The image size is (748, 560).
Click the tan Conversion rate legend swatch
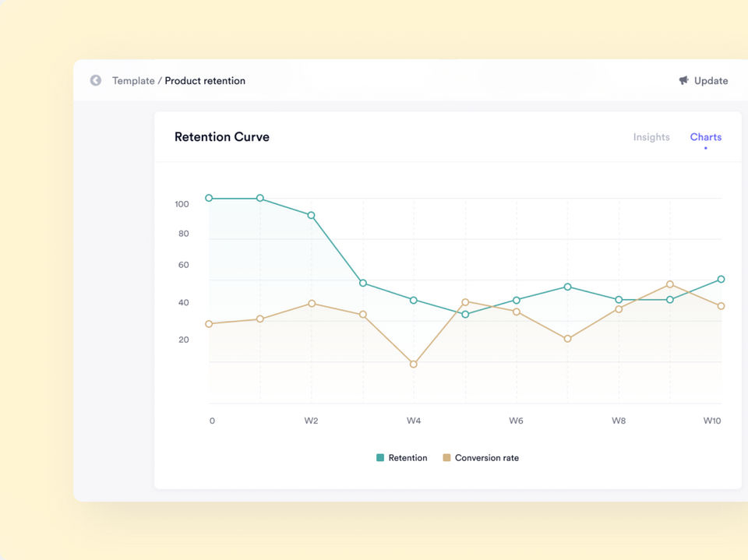pyautogui.click(x=446, y=458)
